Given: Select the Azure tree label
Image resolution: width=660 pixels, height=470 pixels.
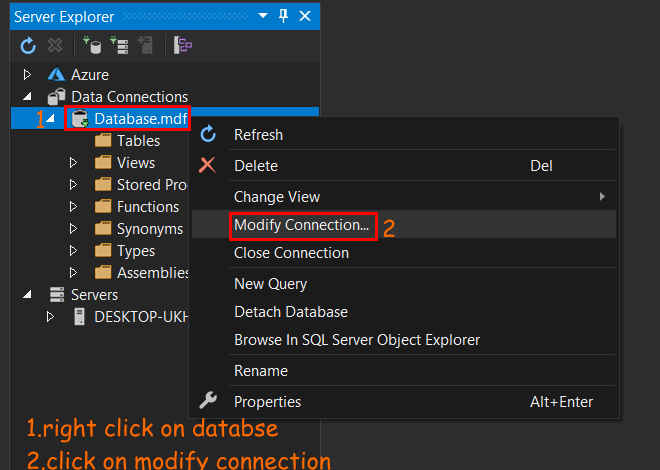Looking at the screenshot, I should (x=90, y=75).
